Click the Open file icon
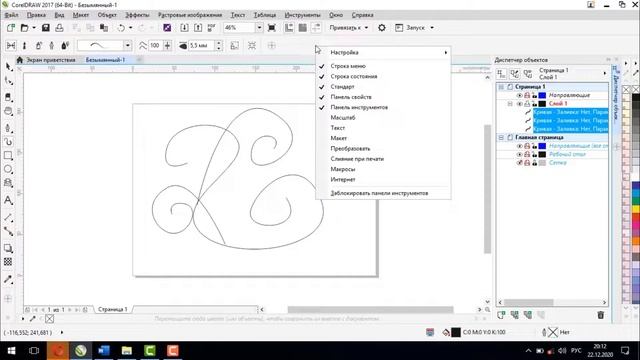640x360 pixels. point(24,28)
